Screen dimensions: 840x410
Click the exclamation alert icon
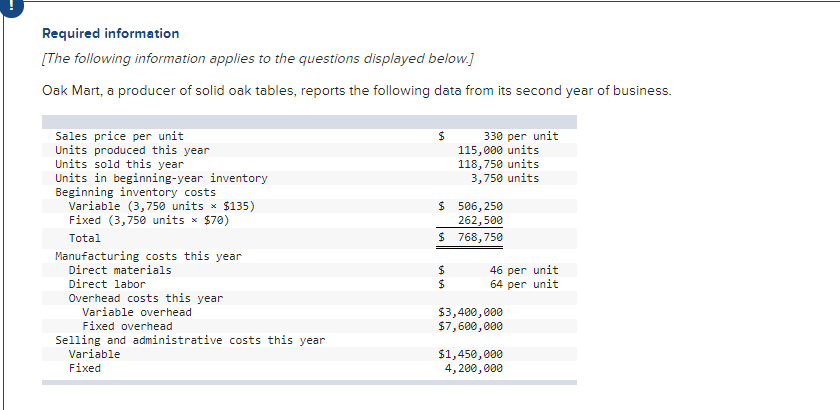click(13, 7)
